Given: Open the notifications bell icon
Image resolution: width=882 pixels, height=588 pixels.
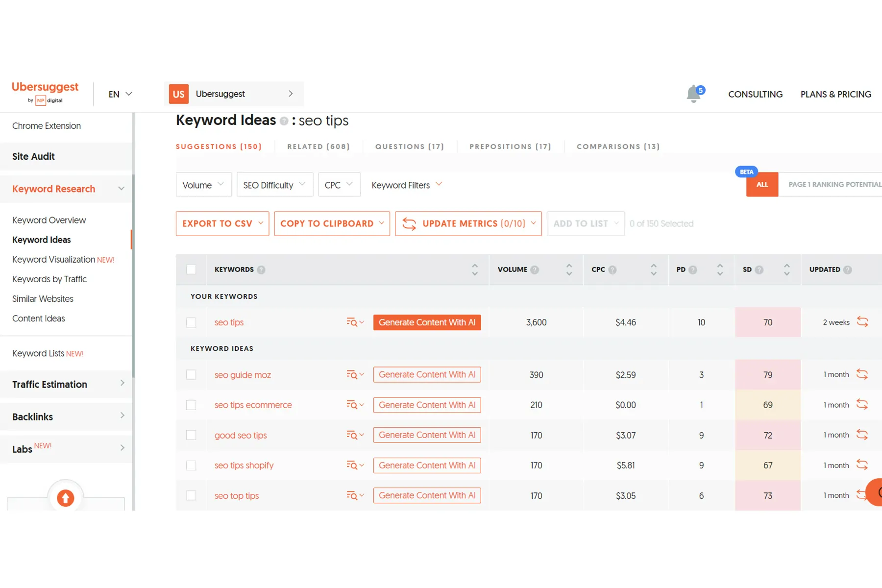Looking at the screenshot, I should click(693, 94).
